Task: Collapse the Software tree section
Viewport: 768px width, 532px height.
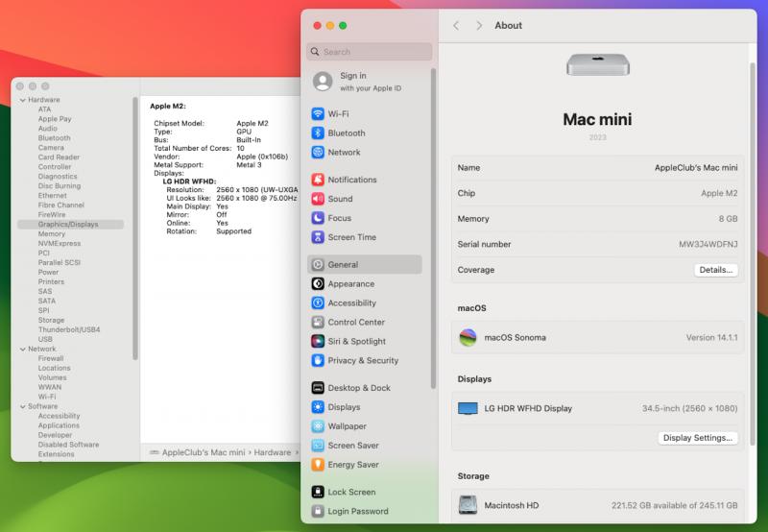Action: tap(21, 406)
